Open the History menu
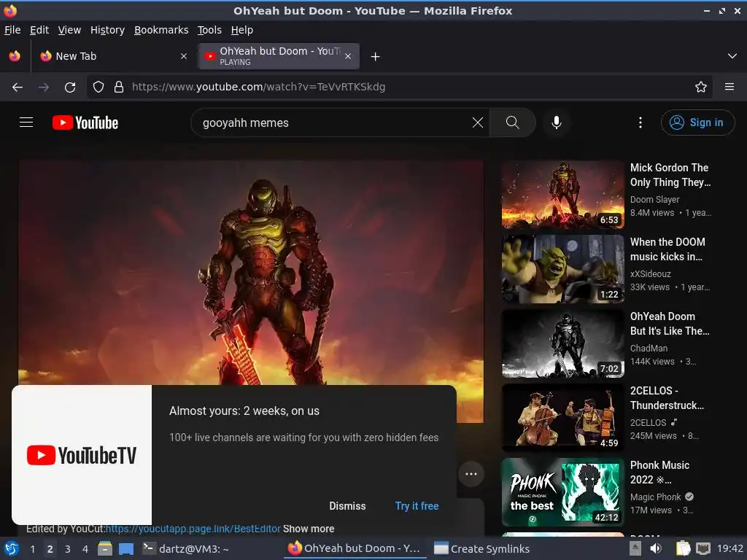 [108, 30]
